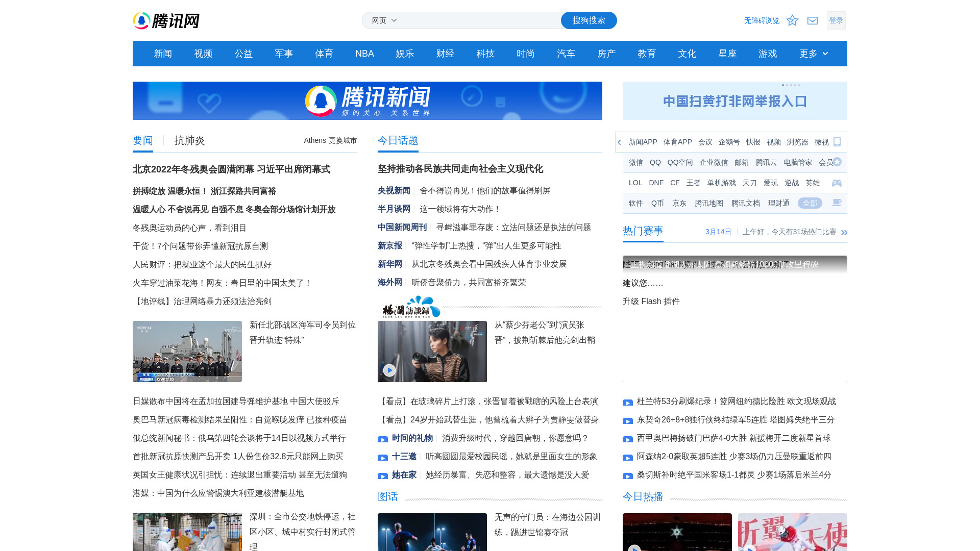Open the football night photo thumbnail
Viewport: 980px width, 551px height.
(x=432, y=532)
